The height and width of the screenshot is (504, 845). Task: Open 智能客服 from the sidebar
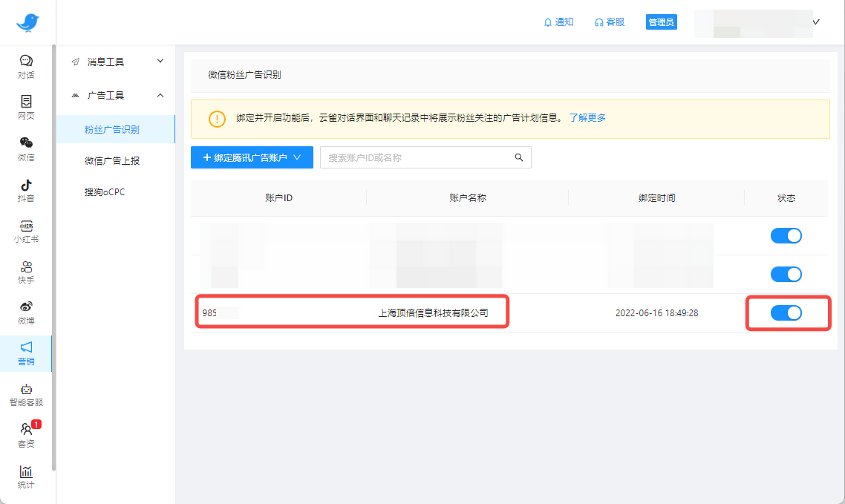[26, 393]
